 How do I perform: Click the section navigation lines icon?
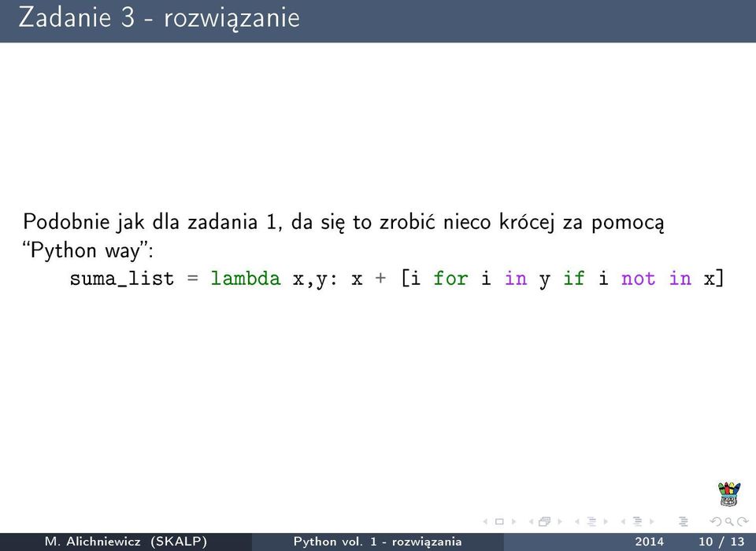[x=637, y=522]
